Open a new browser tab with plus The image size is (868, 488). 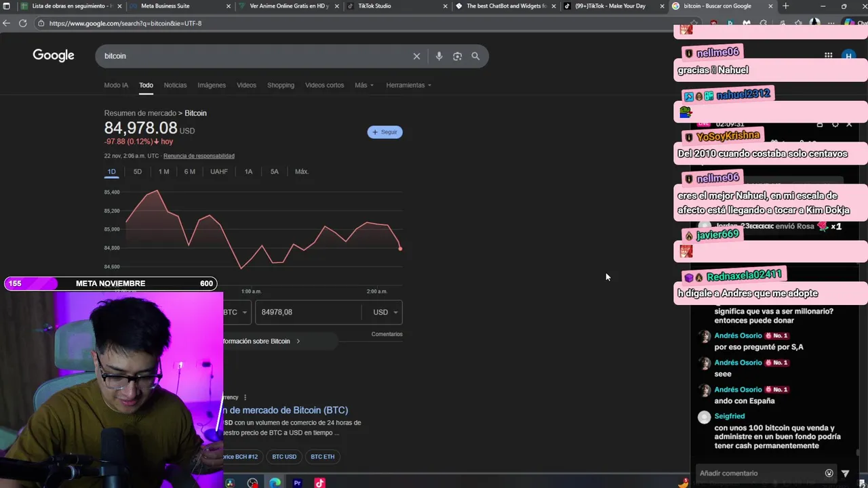(x=785, y=6)
